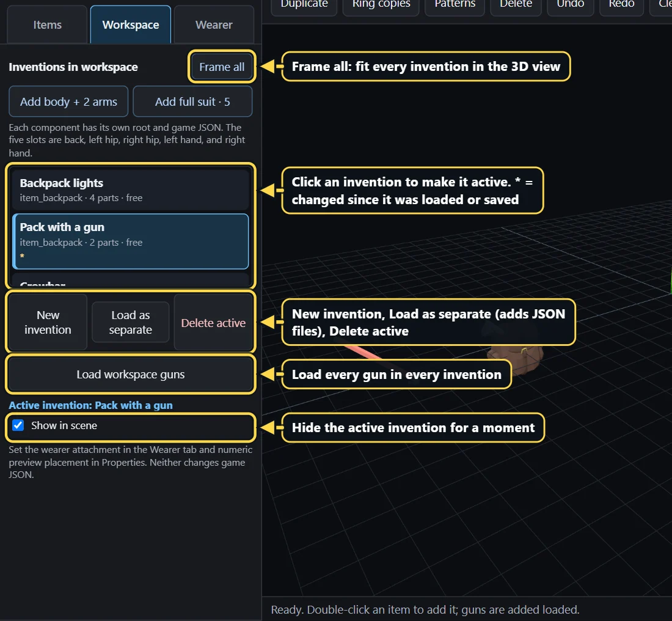
Task: Click the Active invention: Pack with a gun label
Action: click(91, 405)
